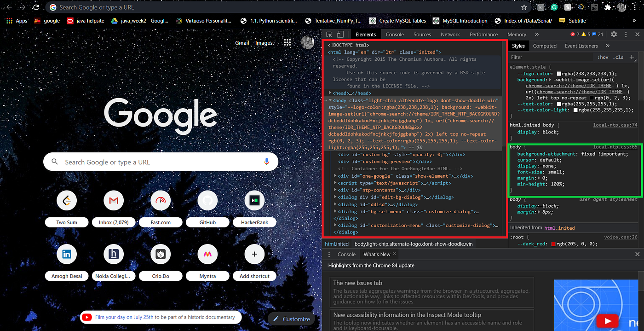Viewport: 644px width, 331px height.
Task: Open the Apps bookmark icon
Action: pos(9,21)
